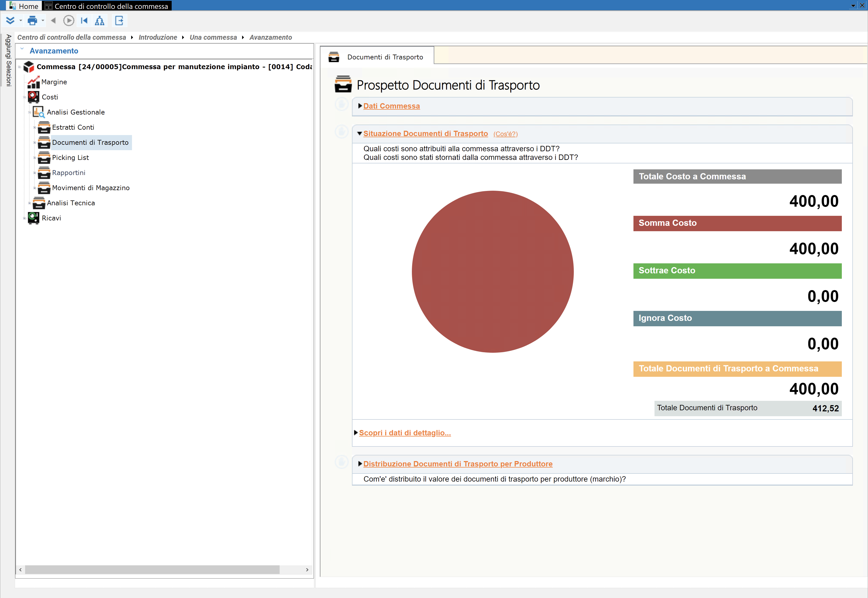Click the tree panel scrollbar right arrow
This screenshot has height=598, width=868.
click(307, 570)
